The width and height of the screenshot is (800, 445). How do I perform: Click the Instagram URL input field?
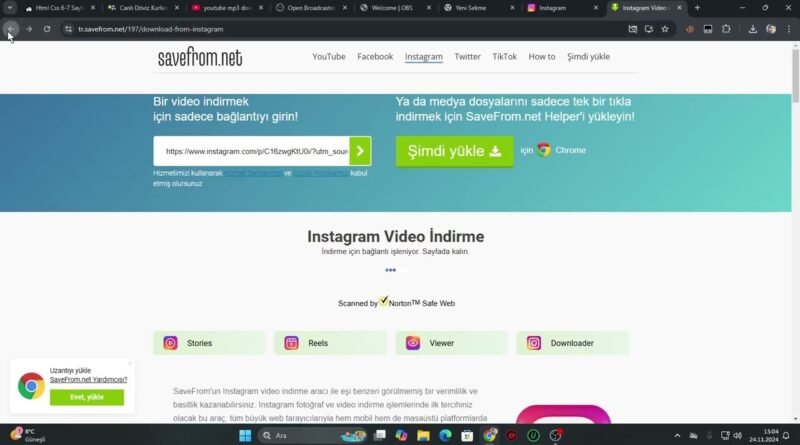point(255,151)
